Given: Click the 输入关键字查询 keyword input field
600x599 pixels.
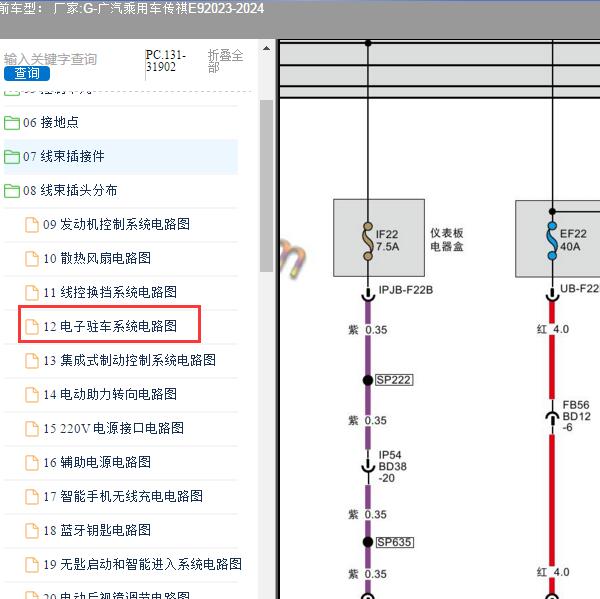Looking at the screenshot, I should (51, 59).
